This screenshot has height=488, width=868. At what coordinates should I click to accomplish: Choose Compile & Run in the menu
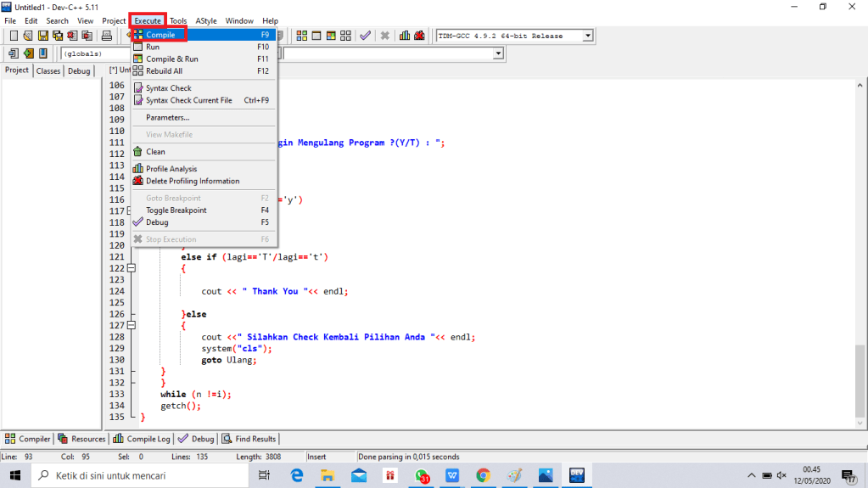(171, 59)
